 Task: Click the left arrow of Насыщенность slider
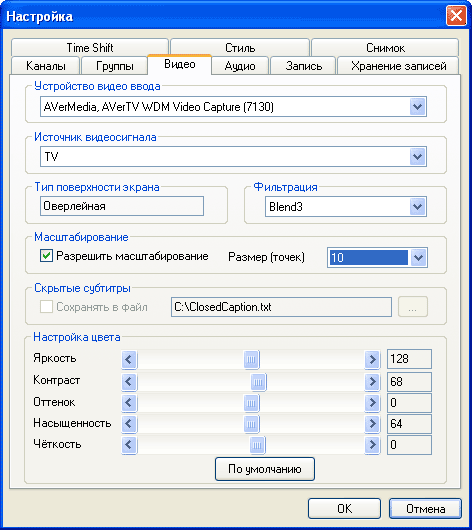129,424
